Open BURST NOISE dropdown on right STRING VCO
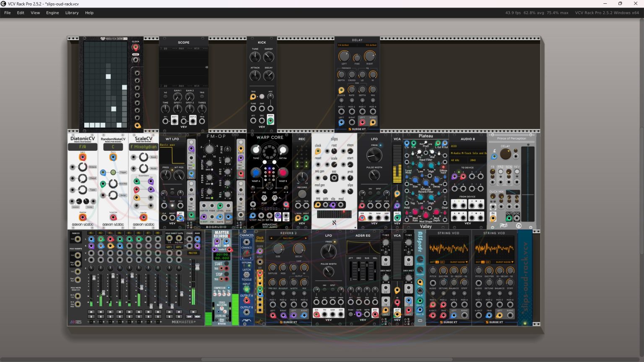Image resolution: width=644 pixels, height=362 pixels. (506, 262)
